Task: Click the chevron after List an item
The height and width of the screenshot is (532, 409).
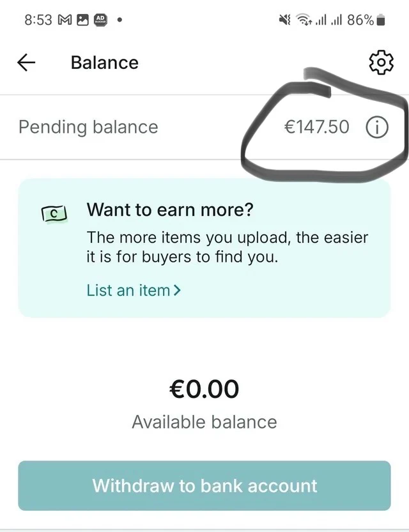Action: click(177, 291)
